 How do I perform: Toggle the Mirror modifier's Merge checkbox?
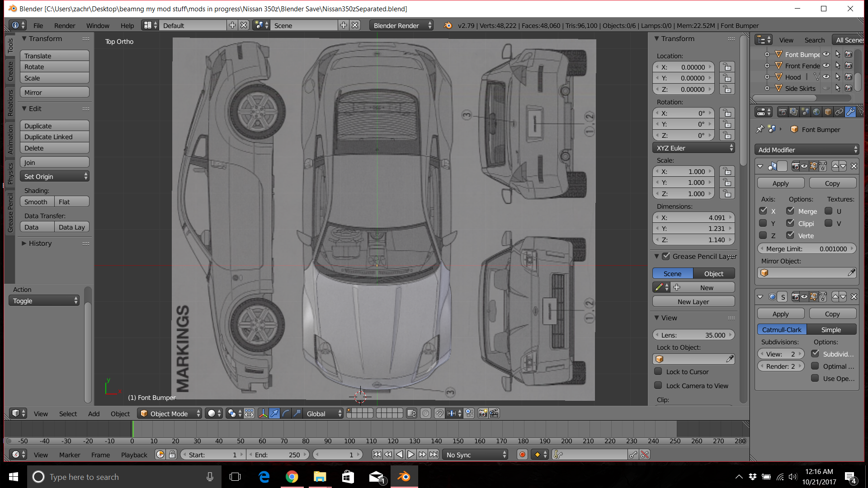pos(790,211)
